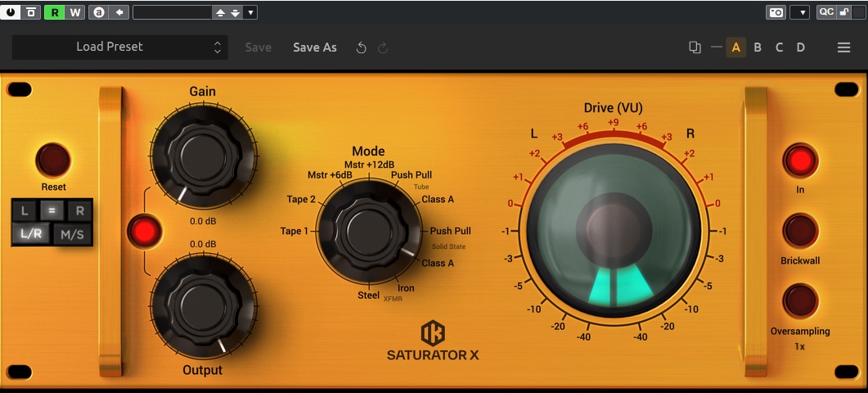The image size is (868, 393).
Task: Click the '=' channel link button
Action: point(52,210)
